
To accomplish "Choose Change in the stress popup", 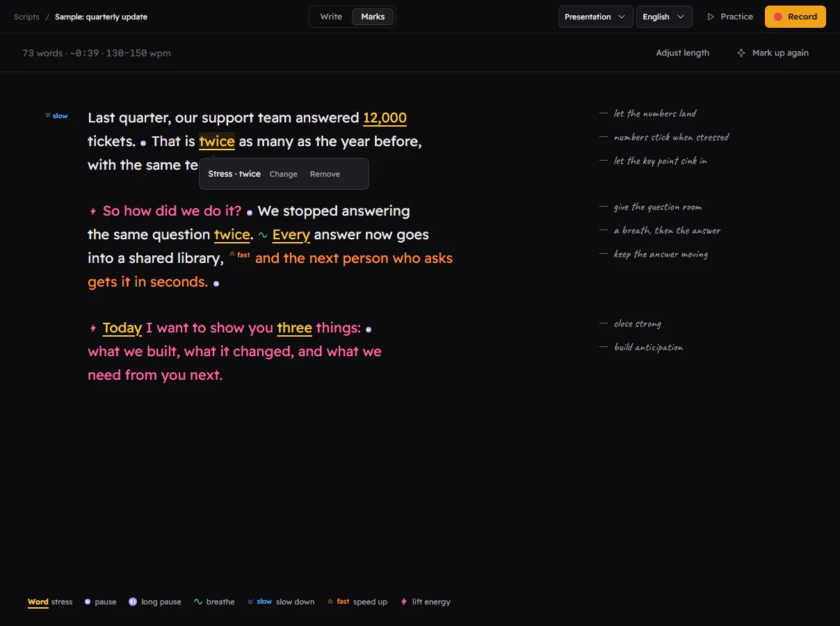I will click(x=284, y=174).
